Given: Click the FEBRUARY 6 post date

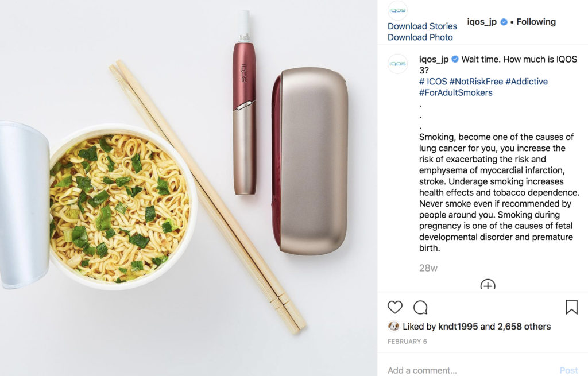Looking at the screenshot, I should click(407, 342).
